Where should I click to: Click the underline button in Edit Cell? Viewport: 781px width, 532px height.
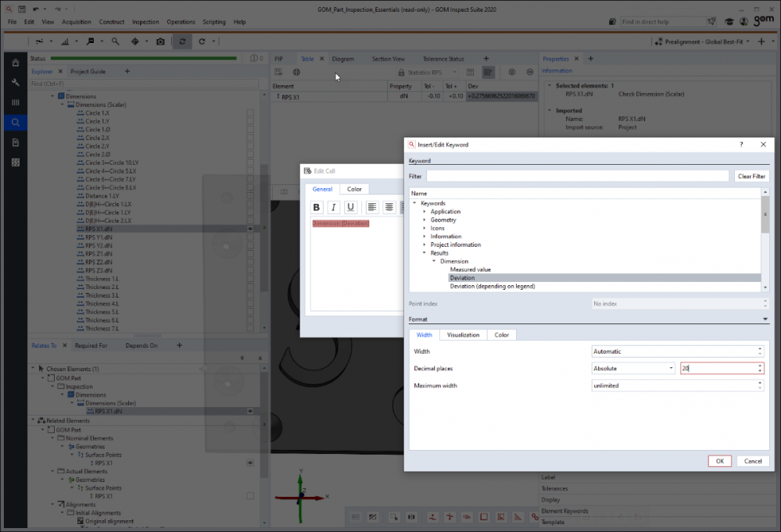click(x=351, y=207)
